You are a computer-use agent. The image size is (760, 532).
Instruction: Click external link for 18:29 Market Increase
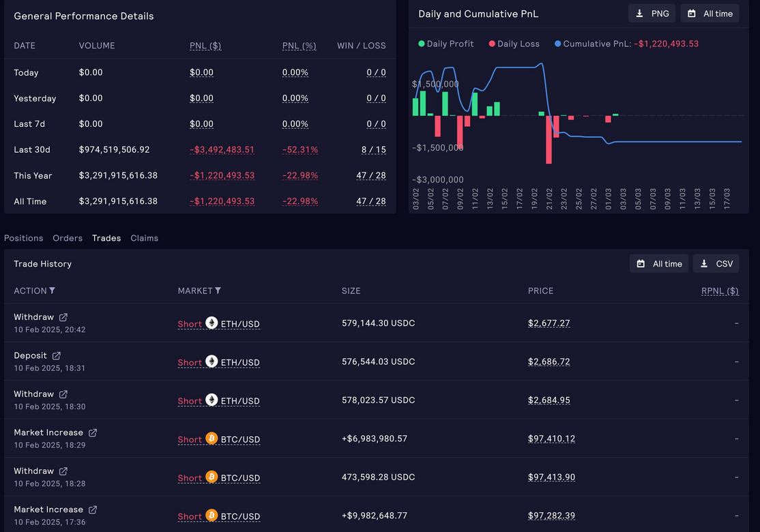(x=93, y=432)
